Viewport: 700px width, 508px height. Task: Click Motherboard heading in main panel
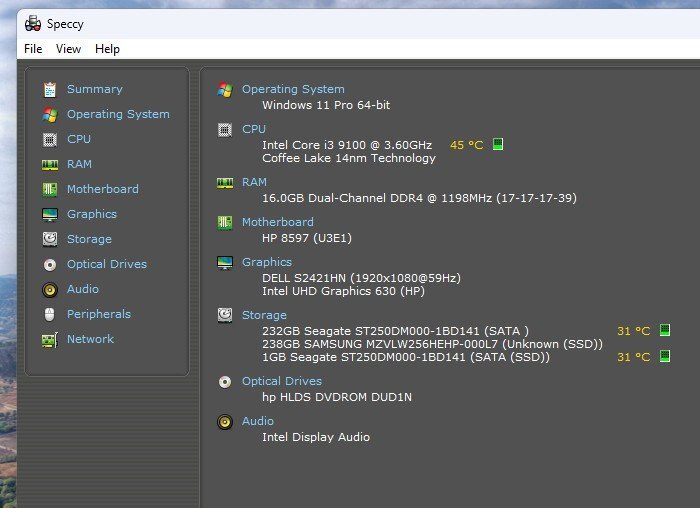pos(278,222)
